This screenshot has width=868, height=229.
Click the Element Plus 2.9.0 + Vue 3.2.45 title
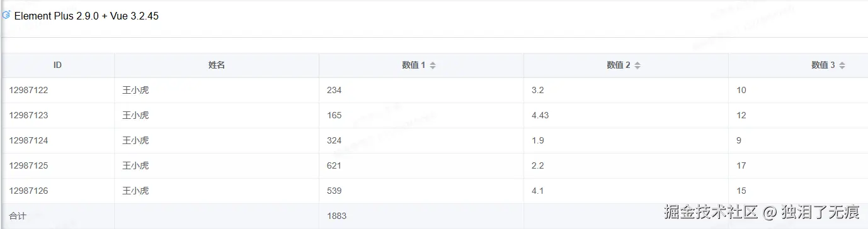coord(86,16)
